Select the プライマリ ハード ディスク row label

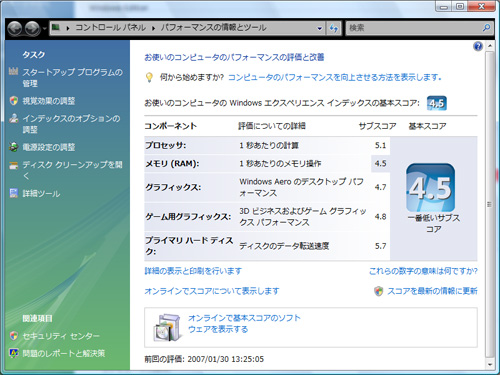click(x=189, y=246)
